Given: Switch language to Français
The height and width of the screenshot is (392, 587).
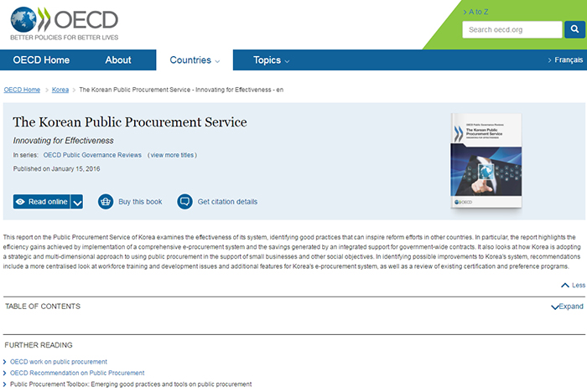Looking at the screenshot, I should tap(565, 59).
